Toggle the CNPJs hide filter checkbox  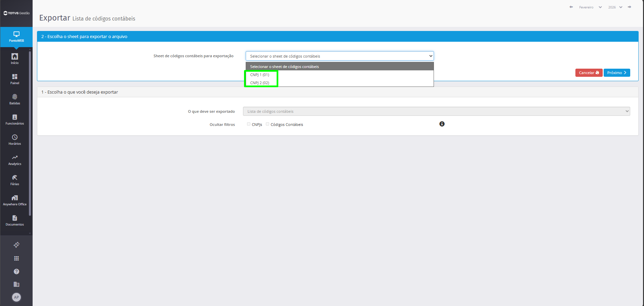(x=249, y=124)
